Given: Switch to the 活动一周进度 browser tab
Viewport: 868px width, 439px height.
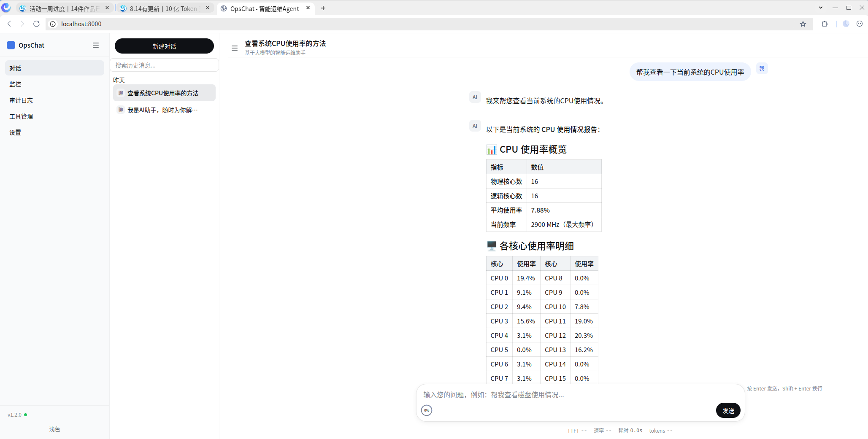Looking at the screenshot, I should (65, 8).
